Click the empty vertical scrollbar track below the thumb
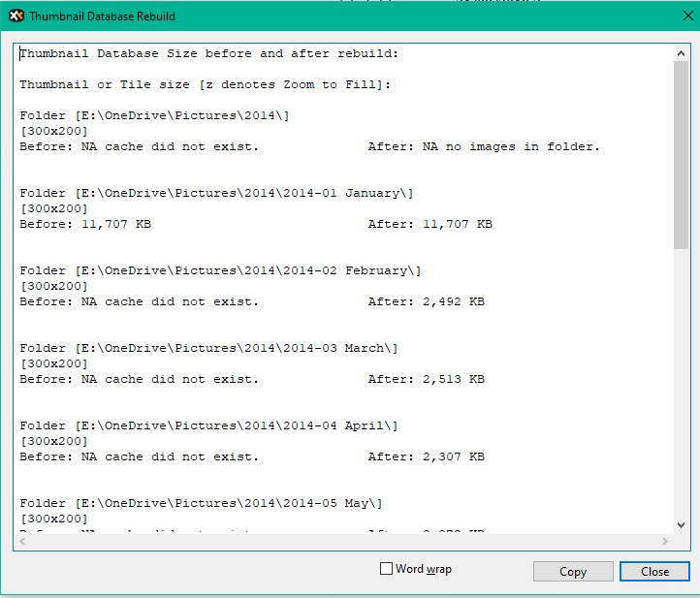 click(680, 388)
